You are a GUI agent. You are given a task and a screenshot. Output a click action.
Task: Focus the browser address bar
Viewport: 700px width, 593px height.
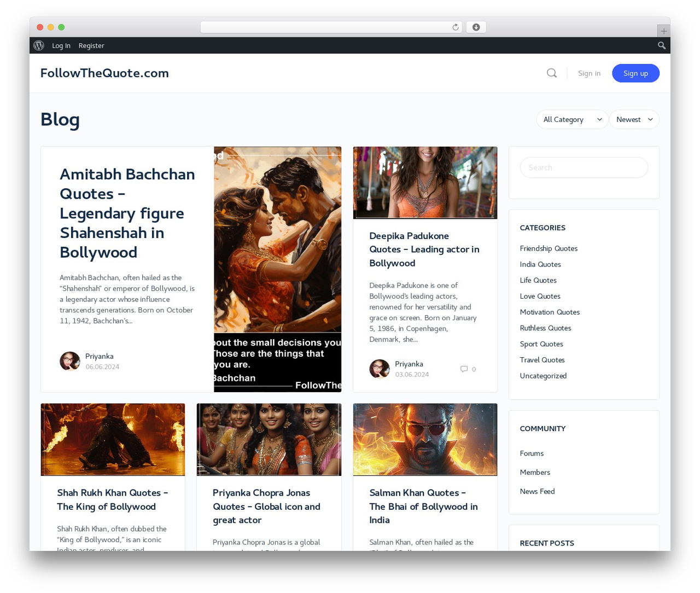point(331,27)
